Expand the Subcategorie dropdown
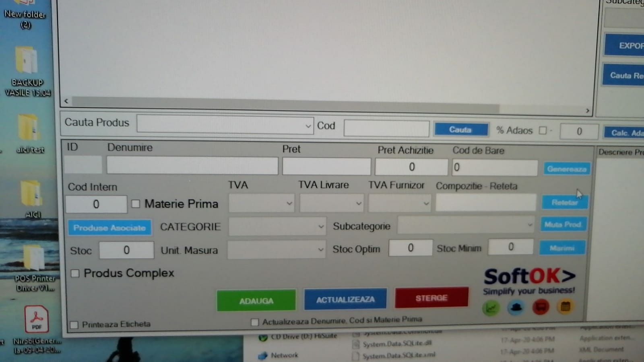Image resolution: width=644 pixels, height=362 pixels. 466,225
